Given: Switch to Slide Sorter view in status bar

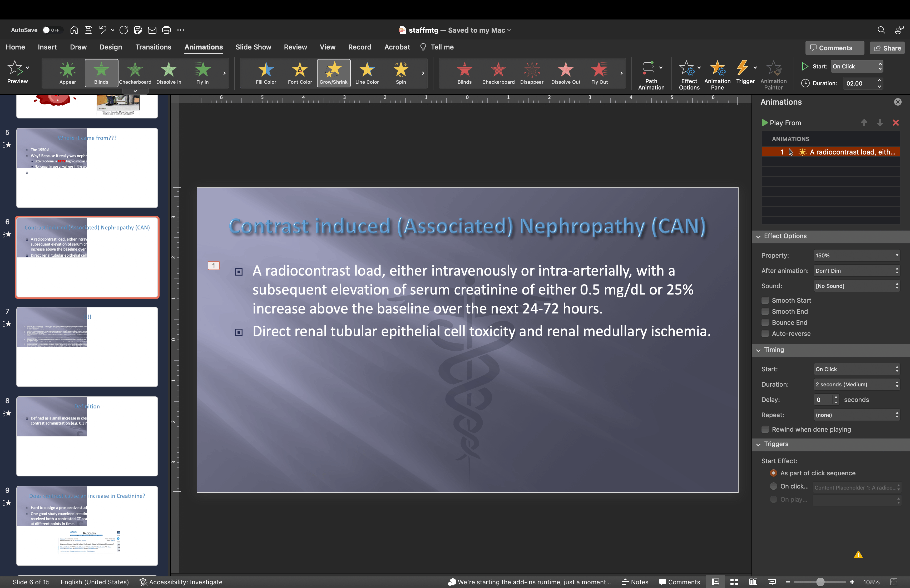Looking at the screenshot, I should (734, 582).
